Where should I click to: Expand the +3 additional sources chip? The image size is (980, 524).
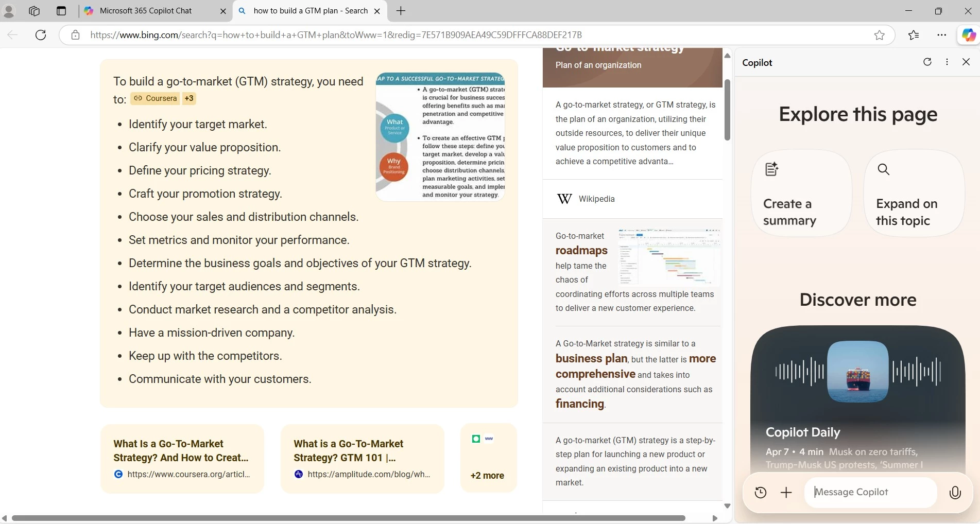[189, 98]
